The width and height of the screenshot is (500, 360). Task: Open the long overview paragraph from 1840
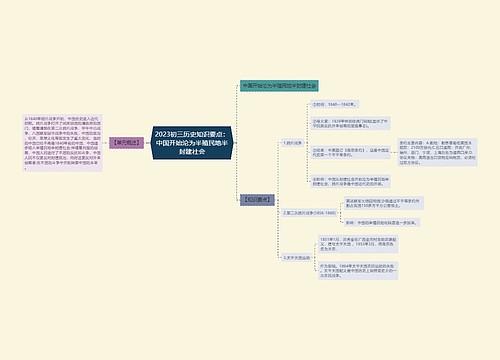[x=62, y=143]
